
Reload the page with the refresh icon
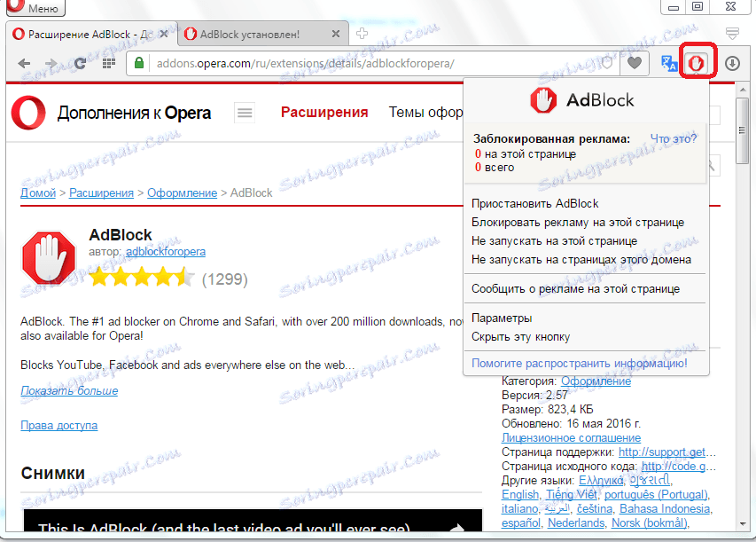click(x=79, y=63)
